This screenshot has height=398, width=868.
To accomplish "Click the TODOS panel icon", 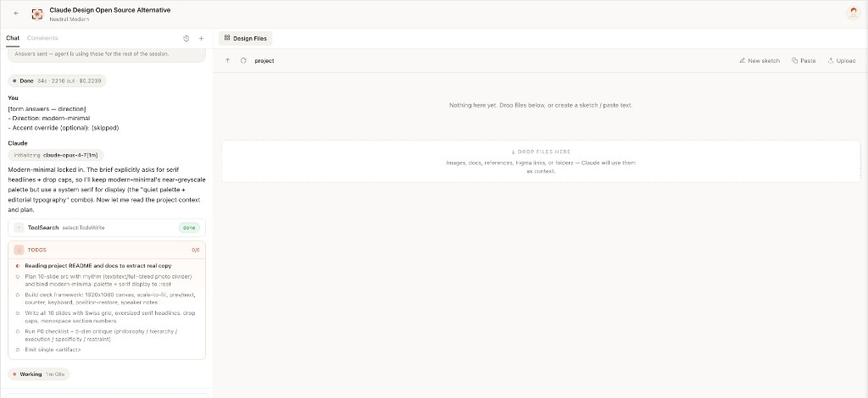I will click(19, 250).
